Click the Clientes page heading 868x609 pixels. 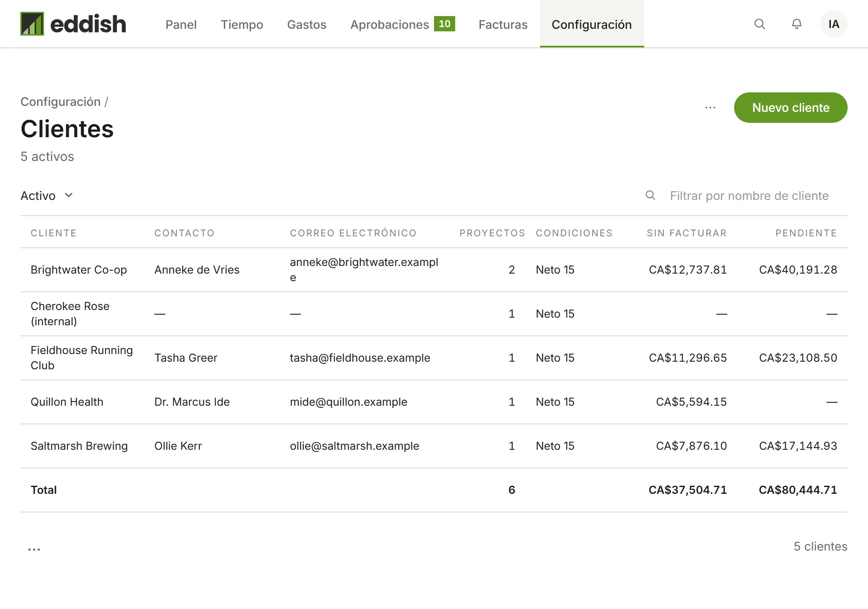pyautogui.click(x=67, y=129)
